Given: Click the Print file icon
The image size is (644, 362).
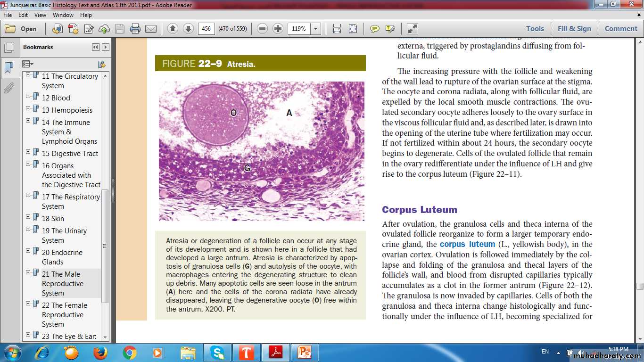Looking at the screenshot, I should tap(135, 29).
